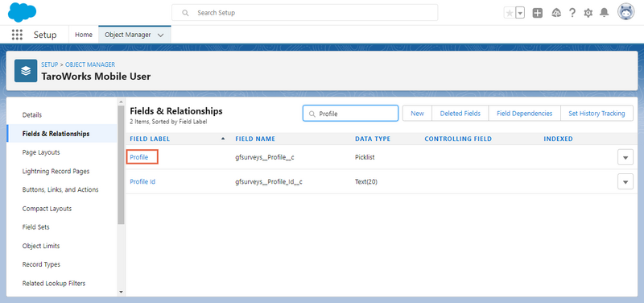Open the favorites list dropdown arrow
Screen dimensions: 644x303
(520, 13)
